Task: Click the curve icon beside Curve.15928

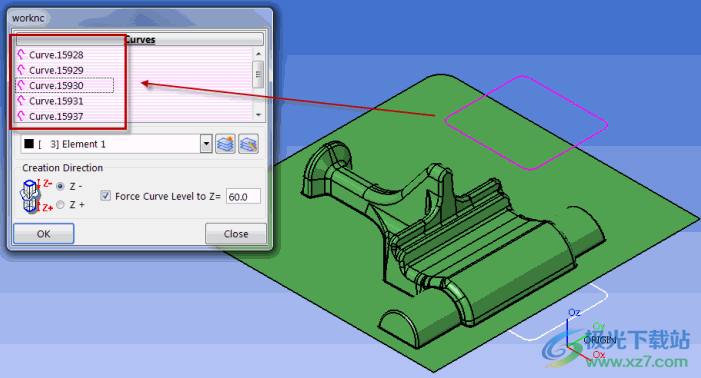Action: (x=21, y=55)
